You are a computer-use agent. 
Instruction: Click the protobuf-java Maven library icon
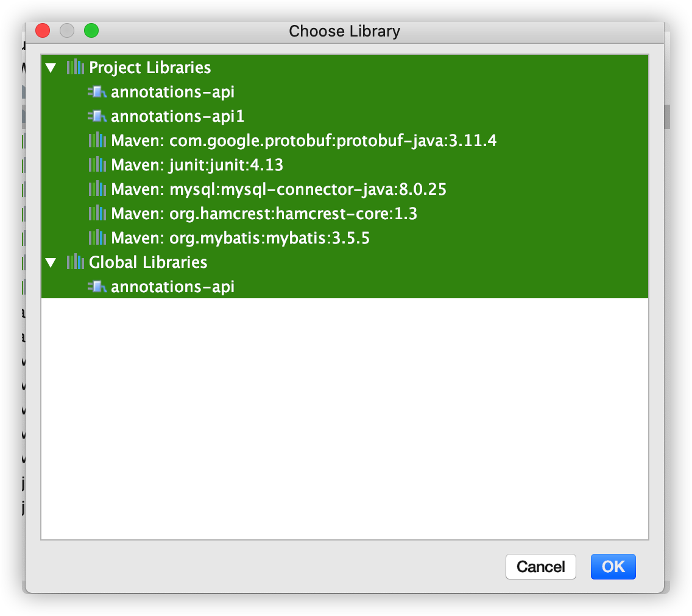point(98,141)
